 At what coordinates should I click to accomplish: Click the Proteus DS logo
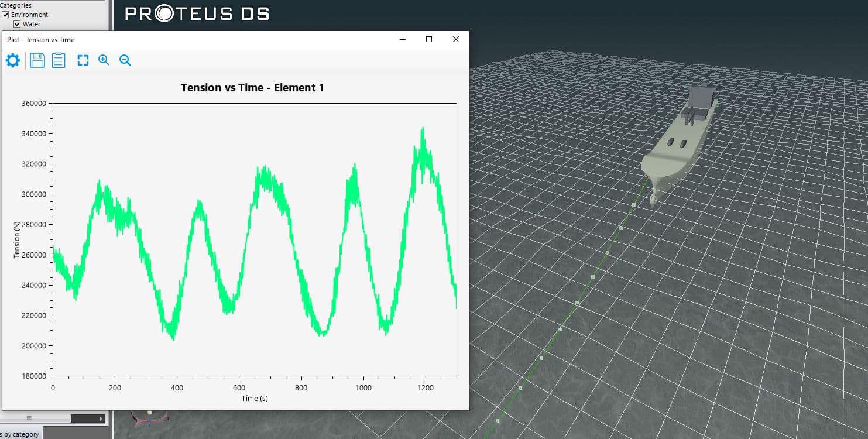click(x=197, y=13)
